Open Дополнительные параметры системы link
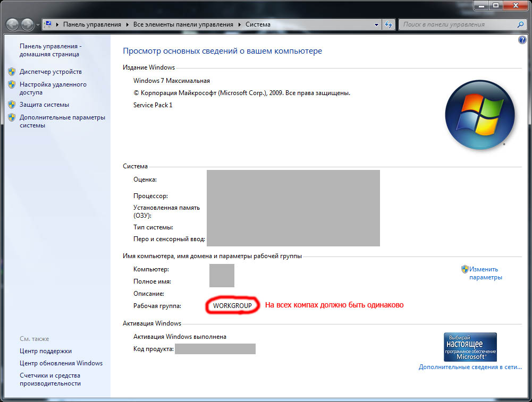 coord(62,121)
